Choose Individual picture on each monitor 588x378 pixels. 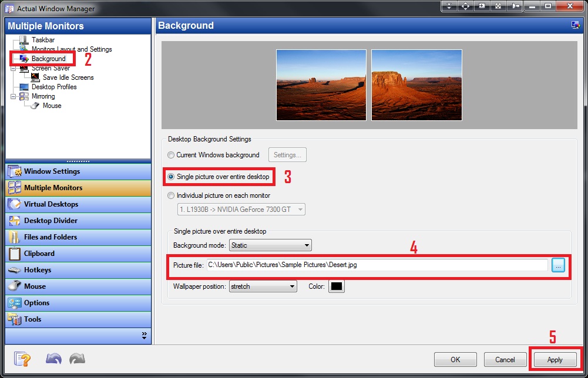219,195
